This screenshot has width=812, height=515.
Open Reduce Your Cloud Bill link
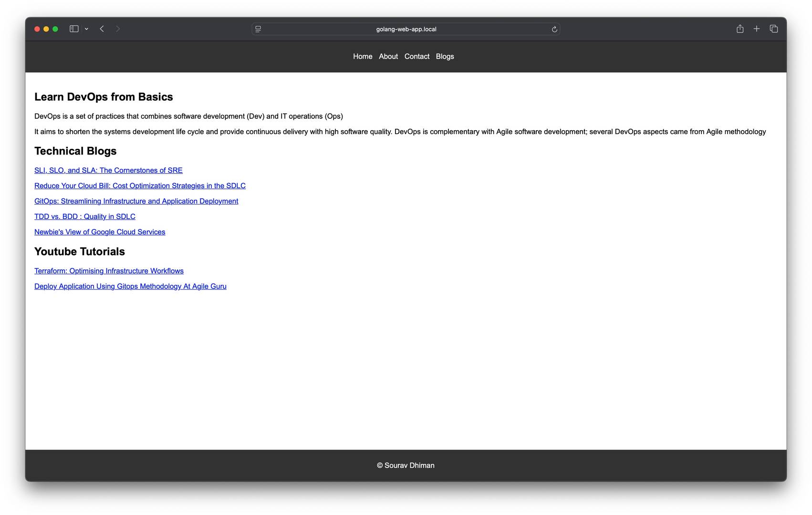tap(140, 185)
